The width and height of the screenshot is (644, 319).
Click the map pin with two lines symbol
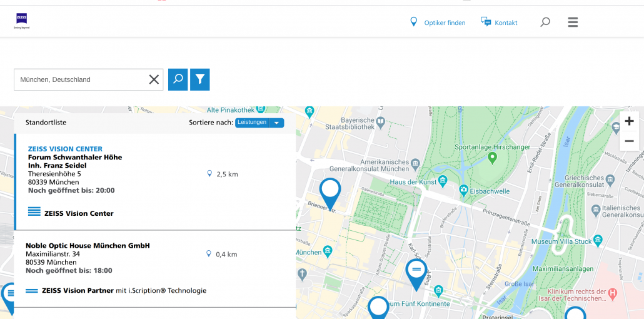[x=416, y=275]
